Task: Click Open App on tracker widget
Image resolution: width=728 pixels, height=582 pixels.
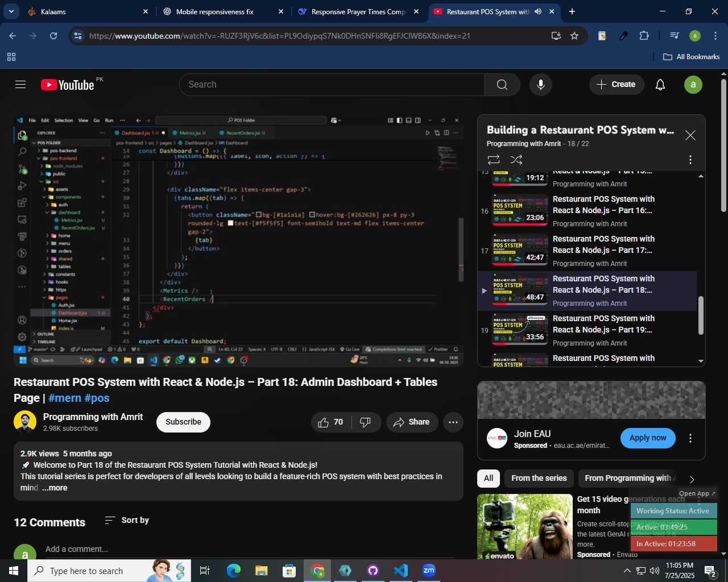Action: (697, 493)
